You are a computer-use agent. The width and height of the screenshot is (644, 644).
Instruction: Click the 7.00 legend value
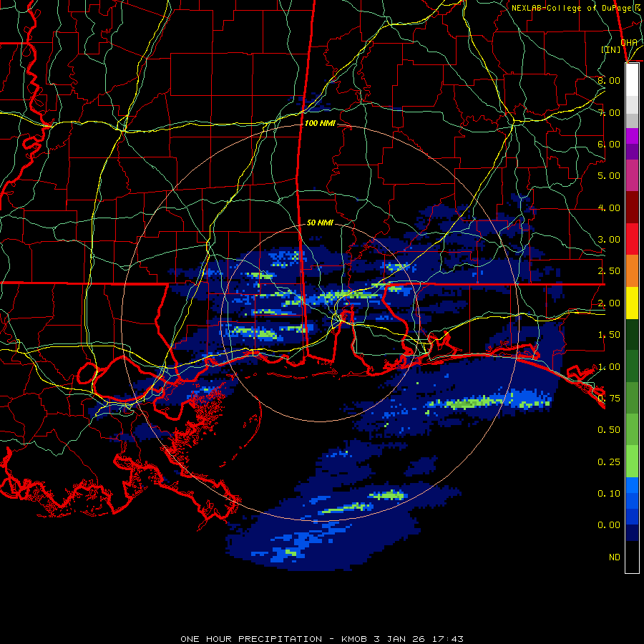(609, 112)
